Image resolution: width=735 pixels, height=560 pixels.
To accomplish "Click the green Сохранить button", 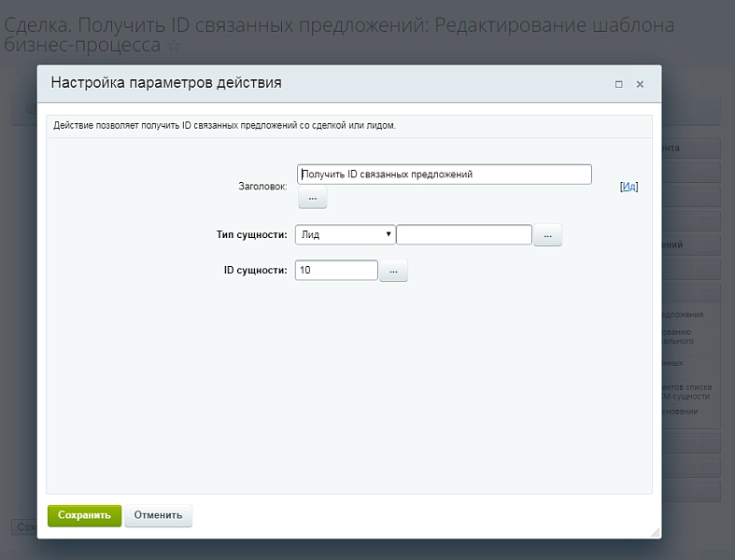I will 84,515.
